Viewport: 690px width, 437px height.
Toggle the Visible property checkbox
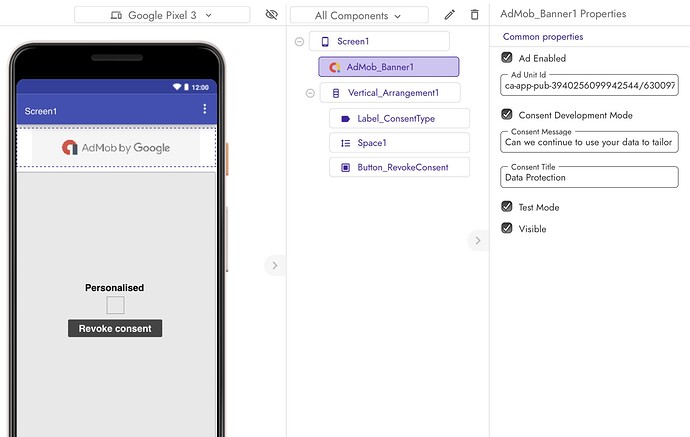[x=507, y=228]
